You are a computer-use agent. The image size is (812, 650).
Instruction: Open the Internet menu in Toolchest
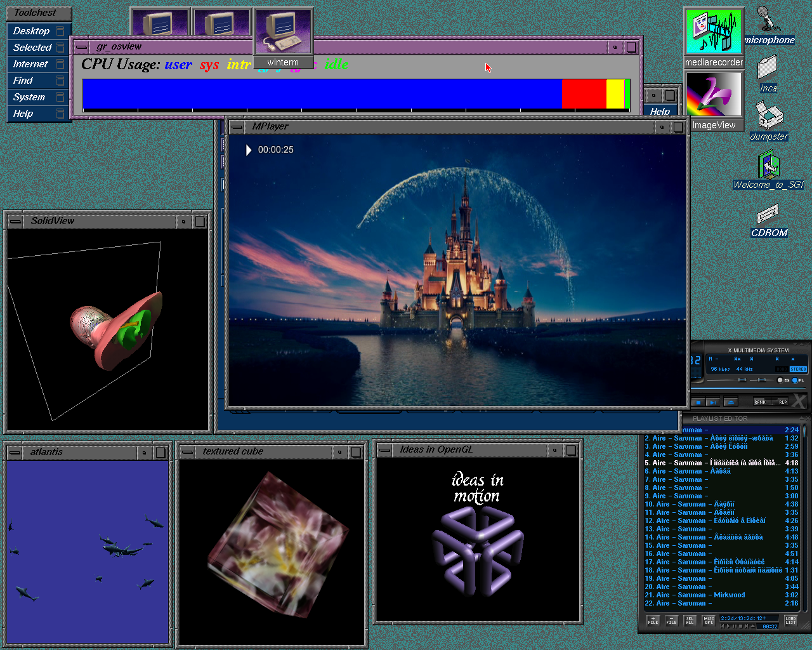point(38,63)
